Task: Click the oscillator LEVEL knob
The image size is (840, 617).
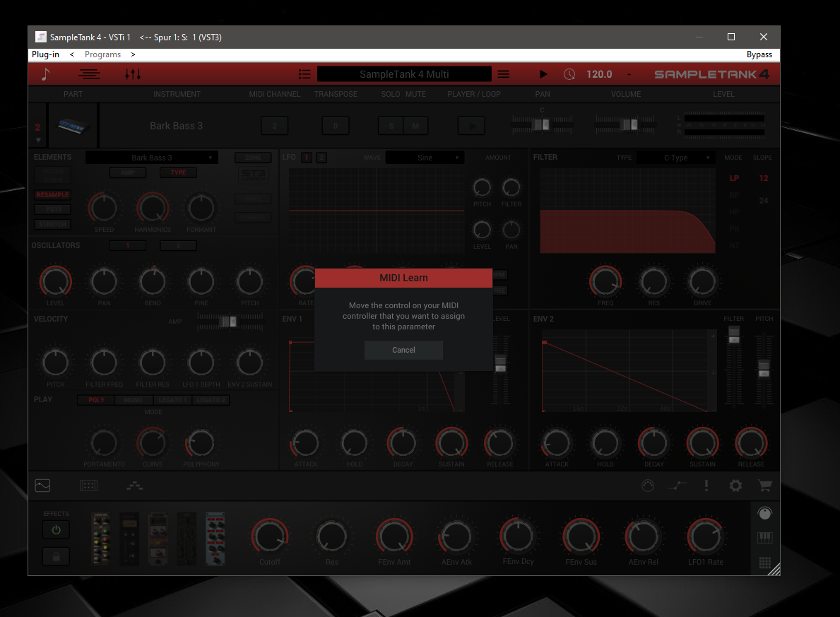Action: 55,281
